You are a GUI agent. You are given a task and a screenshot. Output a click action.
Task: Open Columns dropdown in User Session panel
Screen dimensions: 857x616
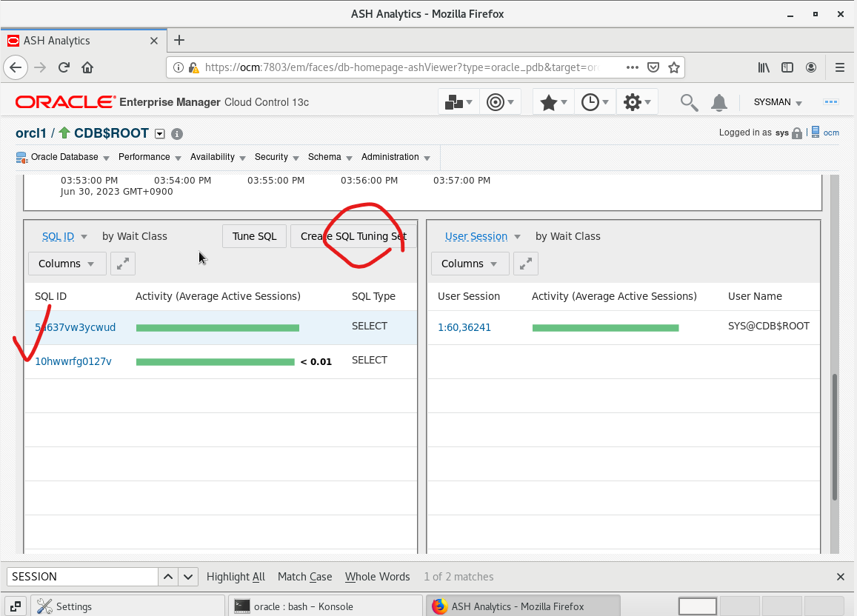(x=470, y=264)
